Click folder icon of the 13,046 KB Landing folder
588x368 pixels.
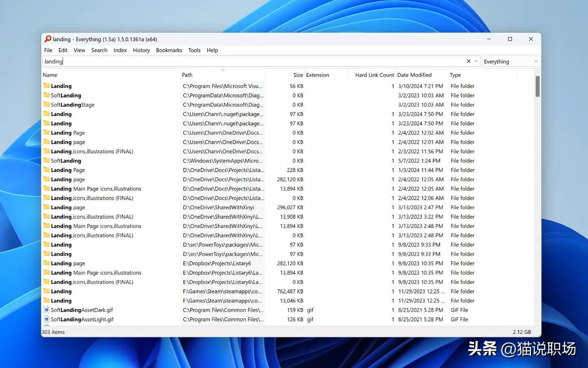(46, 300)
